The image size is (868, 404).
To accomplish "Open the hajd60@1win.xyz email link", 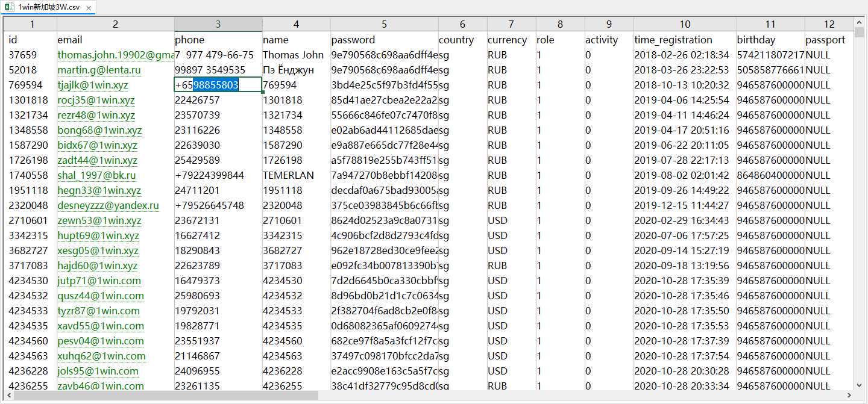I will click(98, 266).
